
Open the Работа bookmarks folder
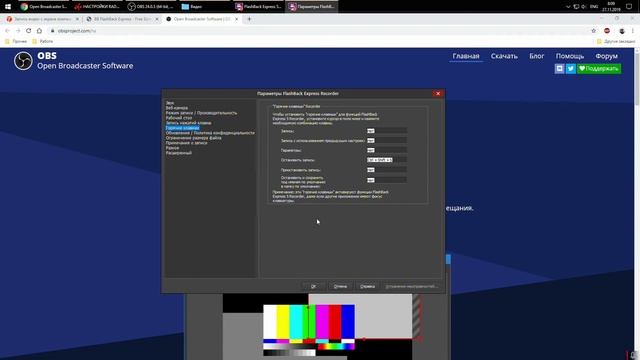42,41
